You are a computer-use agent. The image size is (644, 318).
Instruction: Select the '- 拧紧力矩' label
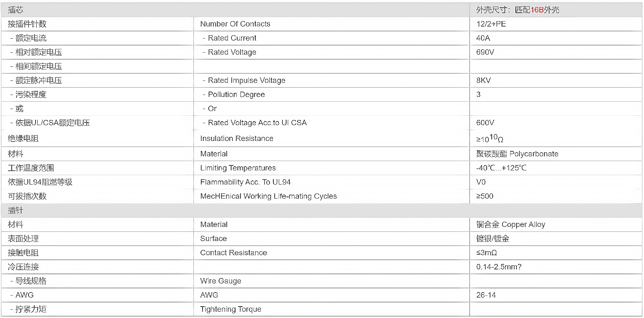click(x=29, y=309)
